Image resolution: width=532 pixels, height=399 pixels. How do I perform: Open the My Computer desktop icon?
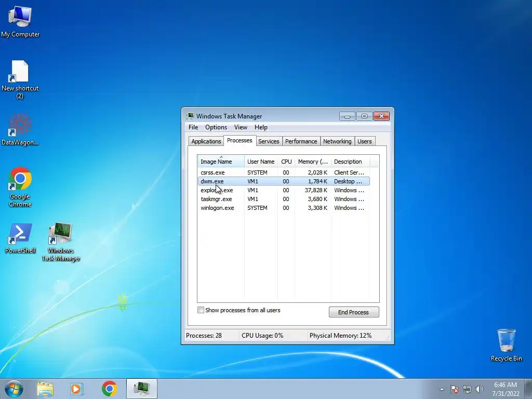20,21
